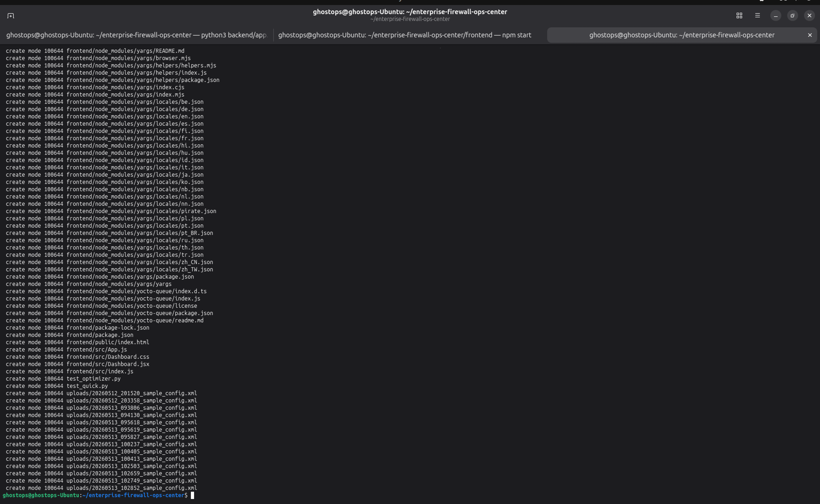Click line frontend/src/App.js
This screenshot has height=504, width=820.
pos(66,350)
